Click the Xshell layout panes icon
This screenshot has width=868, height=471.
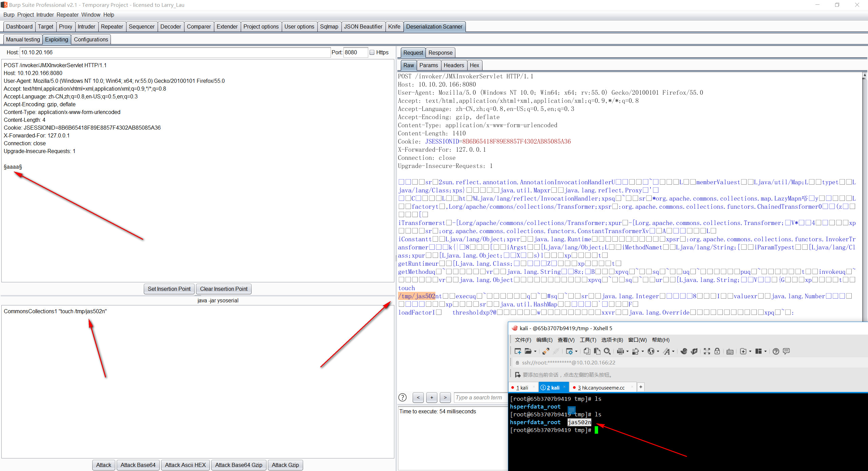758,351
